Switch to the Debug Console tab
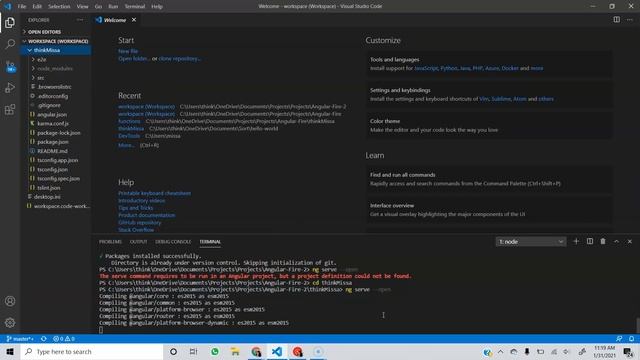This screenshot has width=640, height=360. click(x=173, y=242)
